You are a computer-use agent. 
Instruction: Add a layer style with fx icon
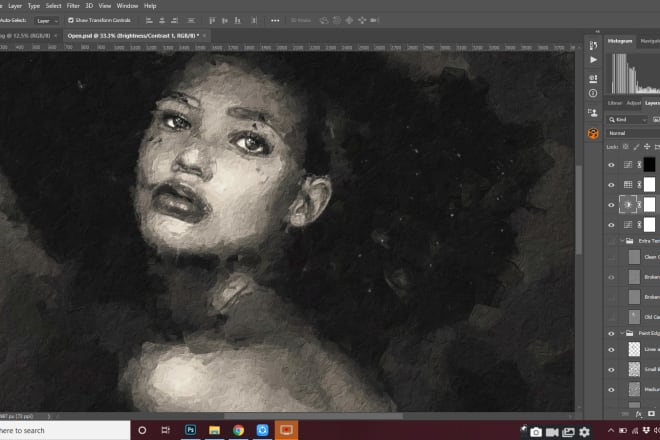[x=639, y=414]
